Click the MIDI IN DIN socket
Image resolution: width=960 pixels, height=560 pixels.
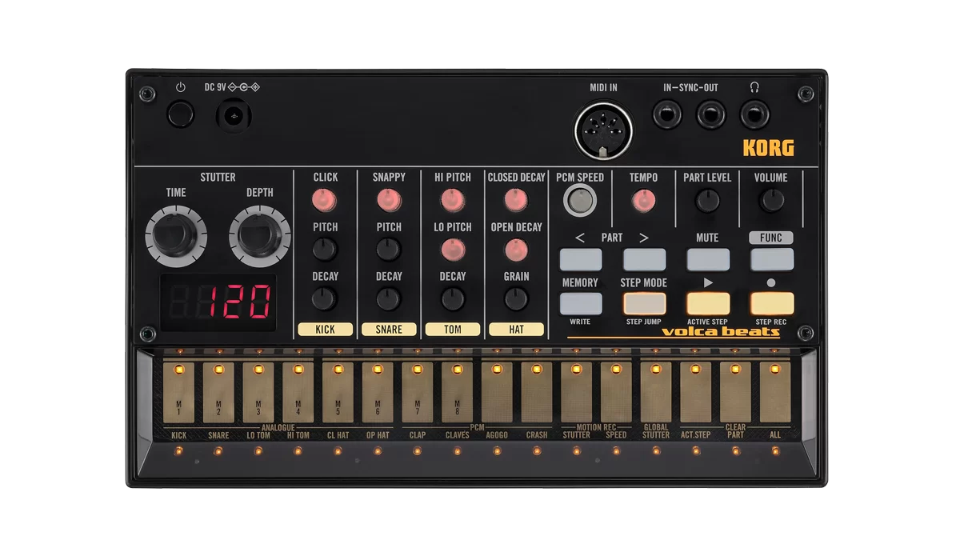tap(603, 130)
